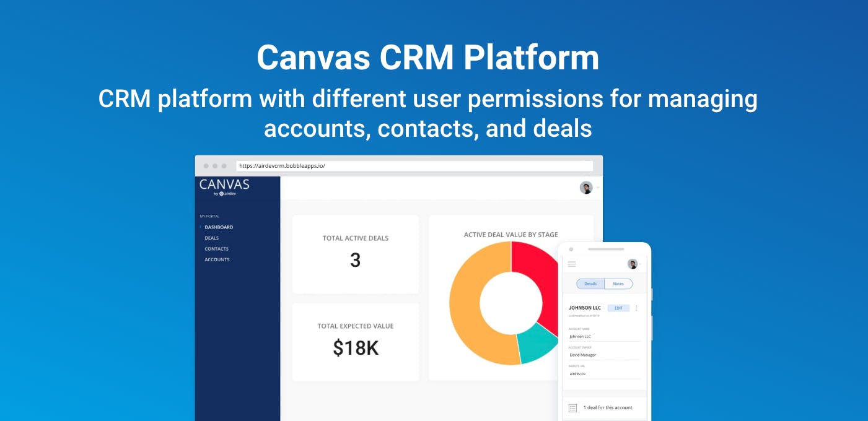Click the browser URL address bar
868x421 pixels.
click(x=415, y=166)
